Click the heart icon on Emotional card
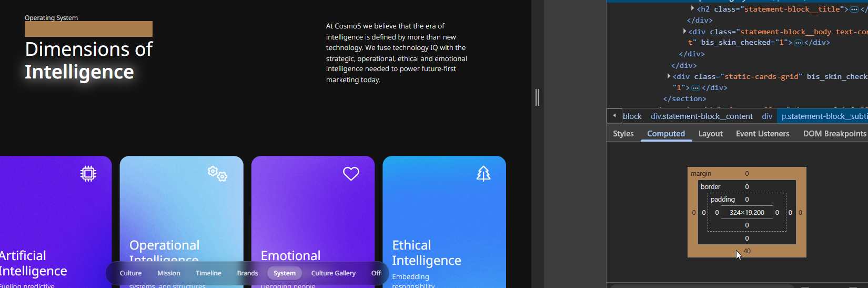 (x=351, y=174)
